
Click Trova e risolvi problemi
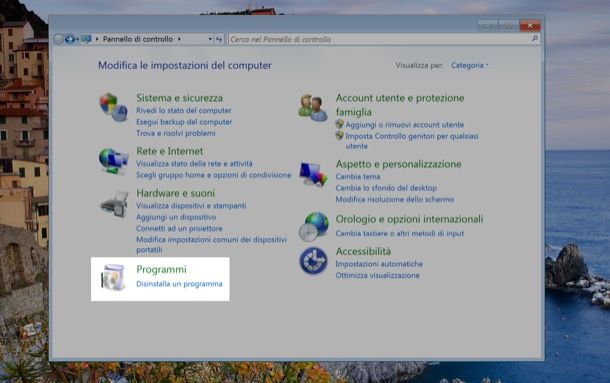[x=175, y=133]
